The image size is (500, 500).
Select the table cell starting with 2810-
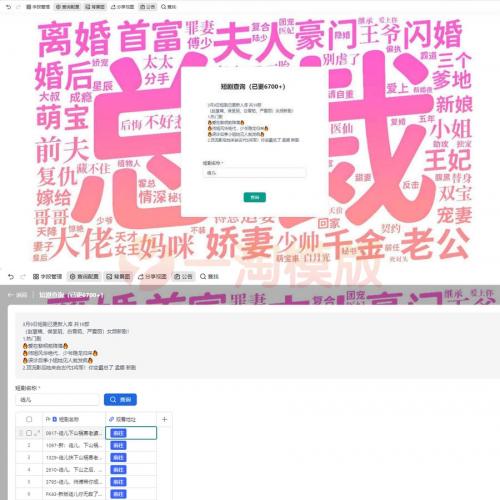(x=74, y=470)
